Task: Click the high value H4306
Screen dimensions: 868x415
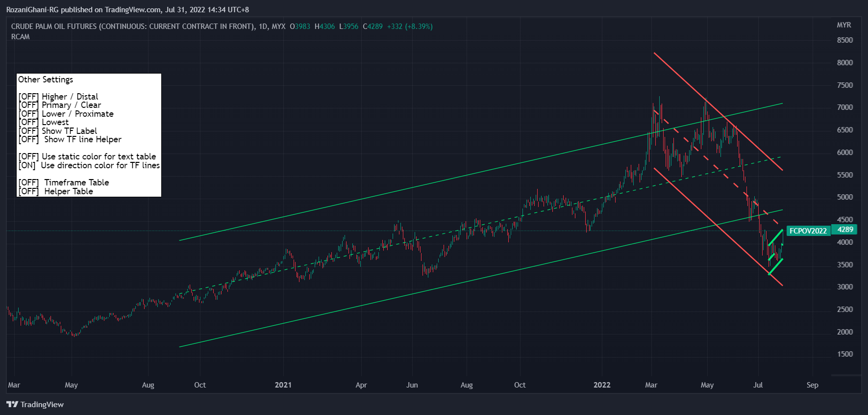Action: click(x=324, y=26)
